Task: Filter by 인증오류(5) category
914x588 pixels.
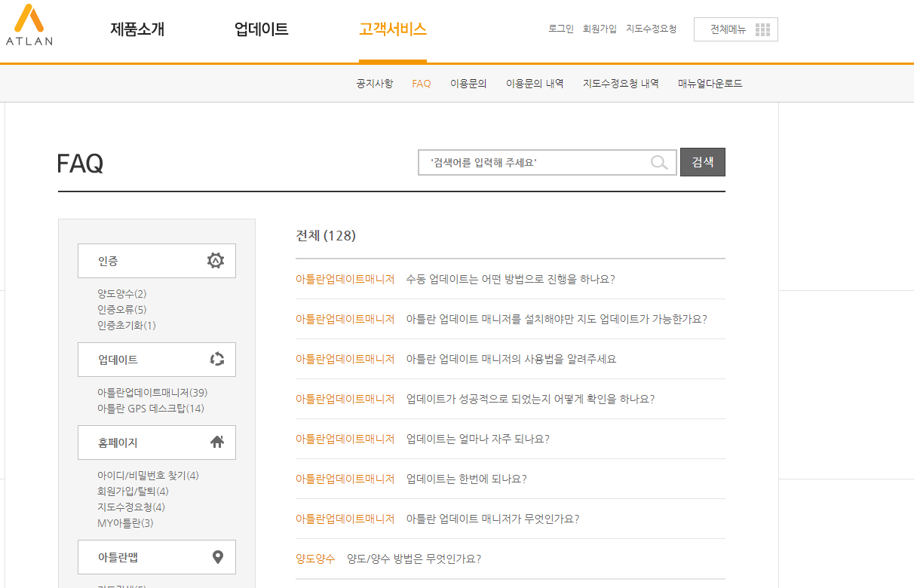Action: (122, 309)
